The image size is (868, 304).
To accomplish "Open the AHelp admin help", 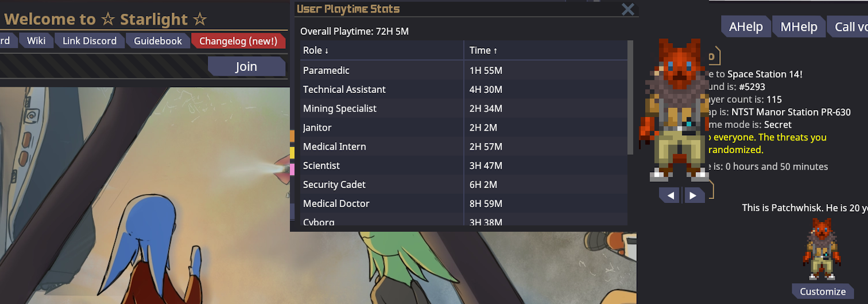I will tap(746, 27).
